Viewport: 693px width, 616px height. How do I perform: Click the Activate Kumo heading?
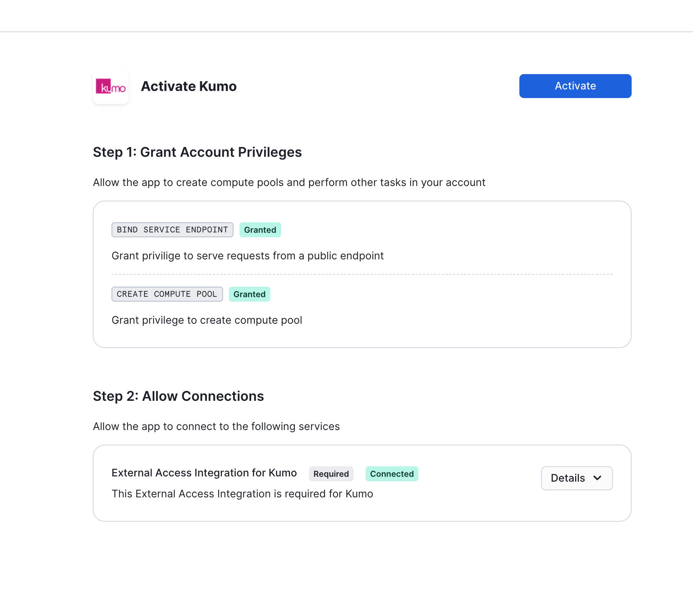click(x=189, y=86)
